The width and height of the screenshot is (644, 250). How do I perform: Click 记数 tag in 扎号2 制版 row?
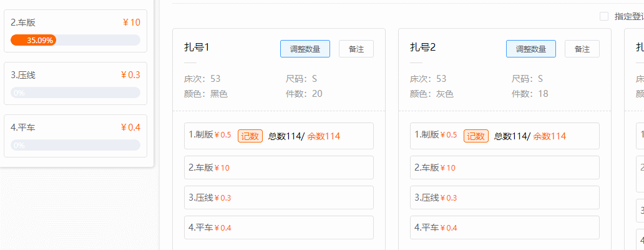coord(476,136)
